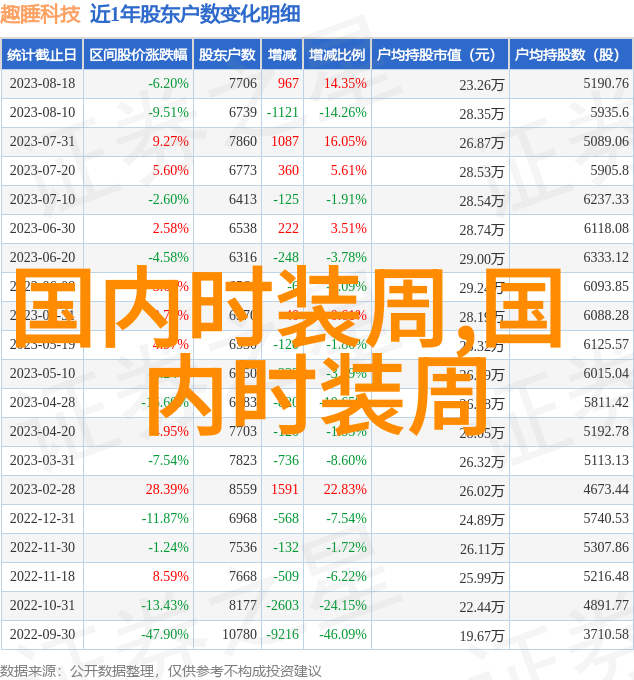Click the average shares value 3710.58
This screenshot has width=634, height=680.
point(606,634)
